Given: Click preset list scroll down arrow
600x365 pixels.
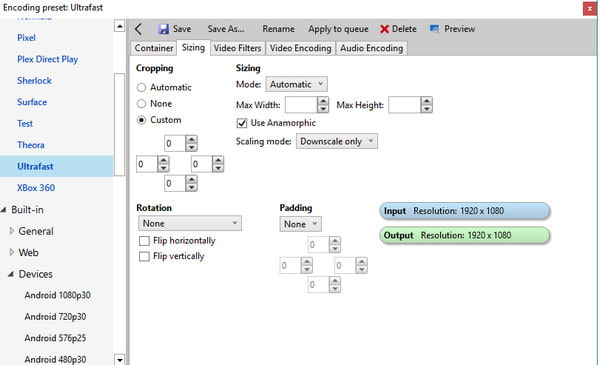Looking at the screenshot, I should [120, 360].
